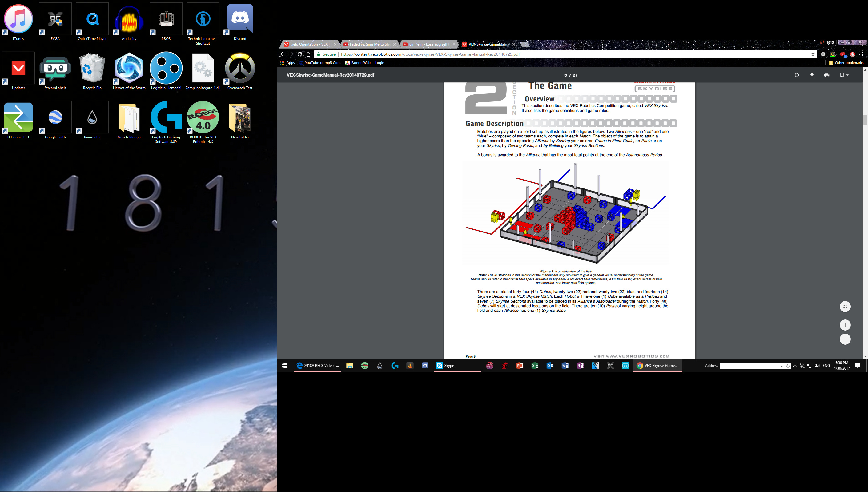Open ParentsWeb ~ Login bookmark
The height and width of the screenshot is (492, 868).
click(x=364, y=63)
